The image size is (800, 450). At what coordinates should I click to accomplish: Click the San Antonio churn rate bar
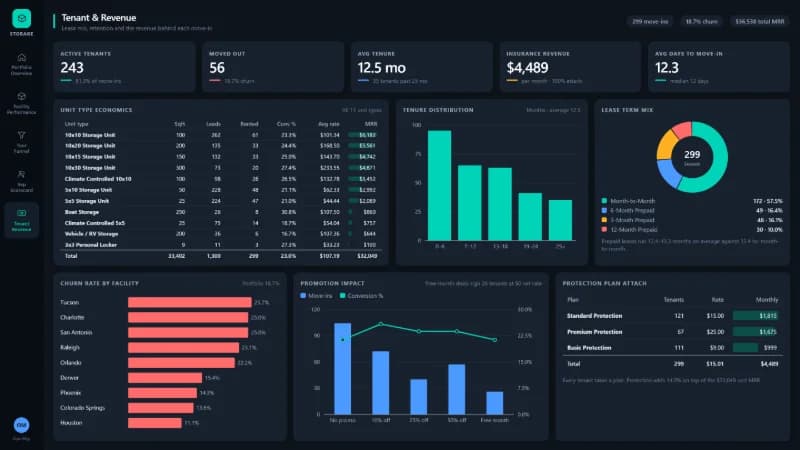[188, 332]
